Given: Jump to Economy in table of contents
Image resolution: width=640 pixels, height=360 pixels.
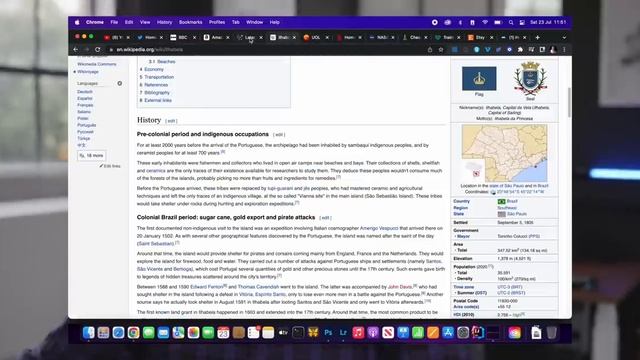Looking at the screenshot, I should [154, 69].
